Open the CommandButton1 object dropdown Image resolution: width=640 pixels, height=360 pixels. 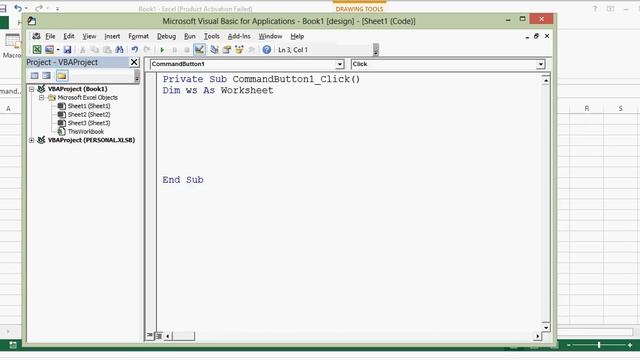(340, 64)
